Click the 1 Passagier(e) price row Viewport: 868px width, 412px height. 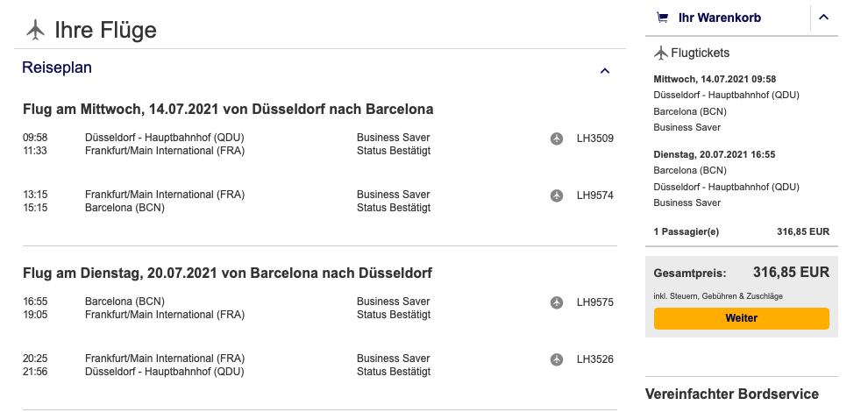point(741,232)
